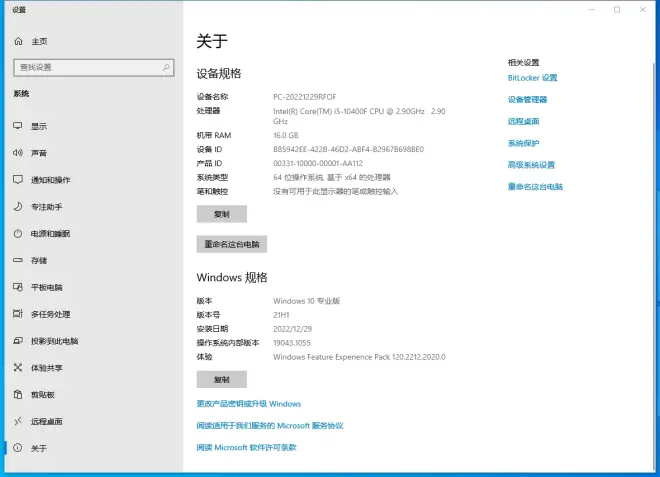The height and width of the screenshot is (477, 660).
Task: Click the 体验共享 share icon
Action: (x=18, y=368)
